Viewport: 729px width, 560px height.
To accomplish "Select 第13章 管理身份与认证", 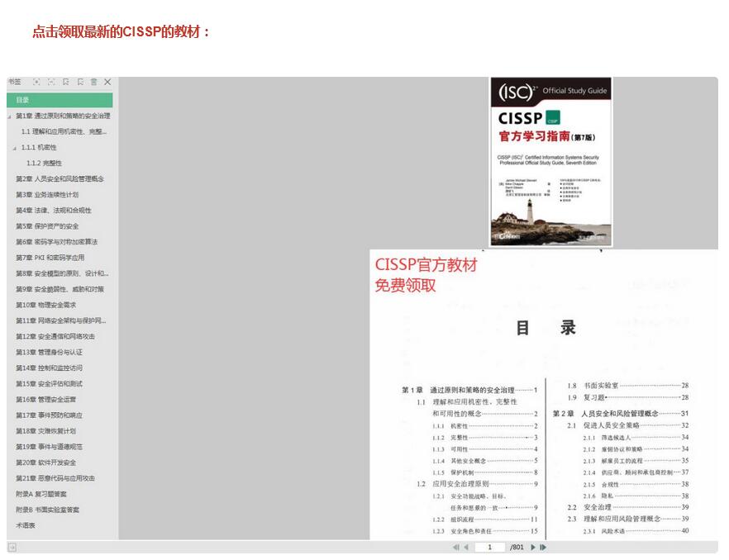I will (50, 353).
